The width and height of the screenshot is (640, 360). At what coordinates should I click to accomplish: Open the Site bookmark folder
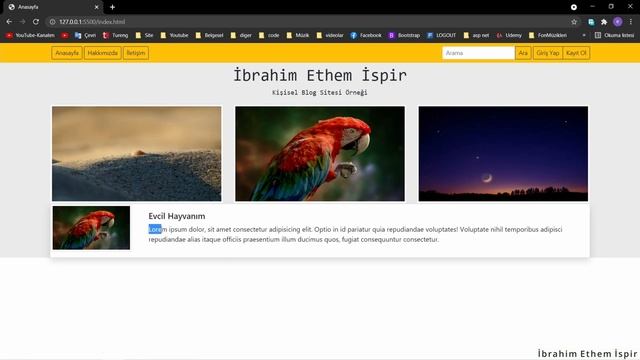click(x=144, y=36)
